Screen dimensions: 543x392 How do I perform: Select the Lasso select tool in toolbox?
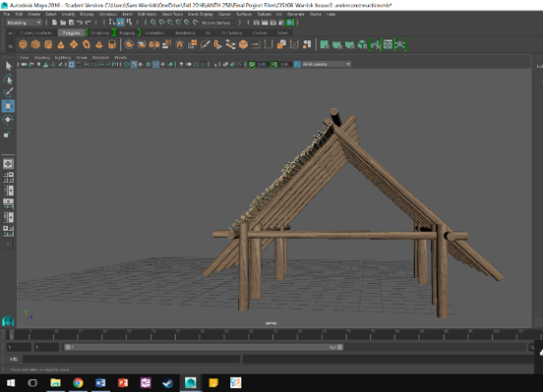tap(8, 80)
